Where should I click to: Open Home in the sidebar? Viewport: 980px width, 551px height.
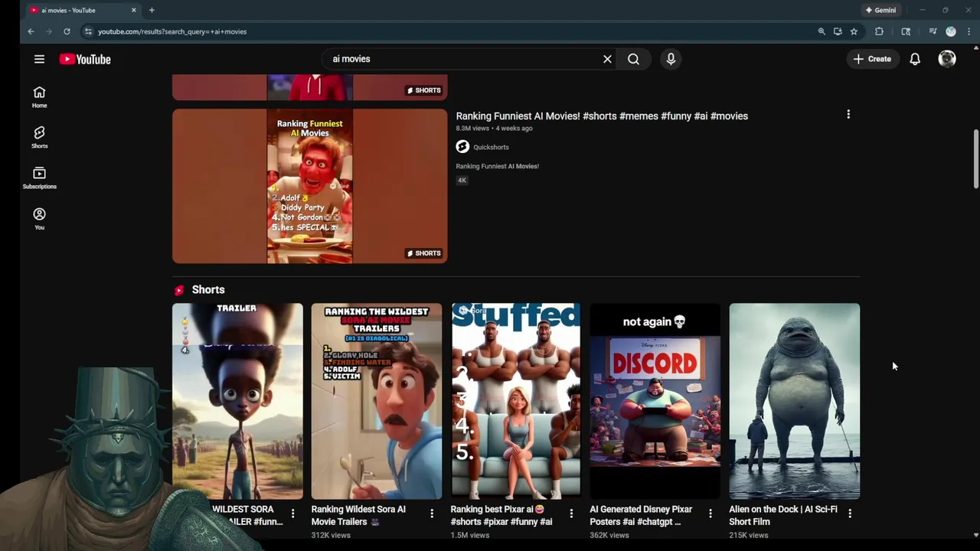[39, 97]
